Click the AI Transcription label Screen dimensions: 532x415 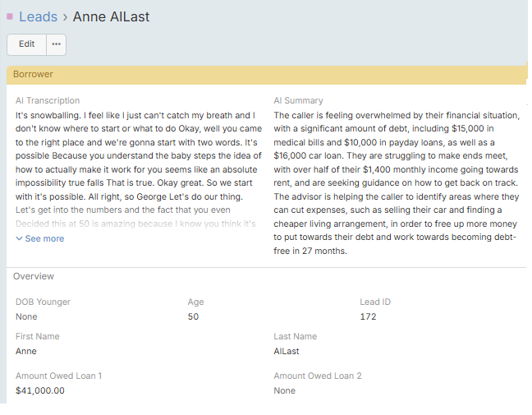[48, 101]
